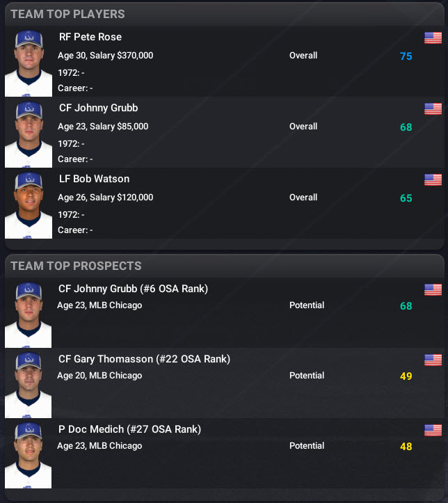Click Pete Rose's overall rating 75
This screenshot has height=503, width=448.
(x=406, y=56)
